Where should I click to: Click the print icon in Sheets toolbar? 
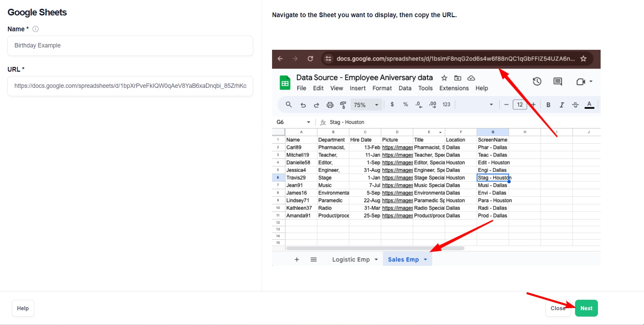pyautogui.click(x=330, y=105)
